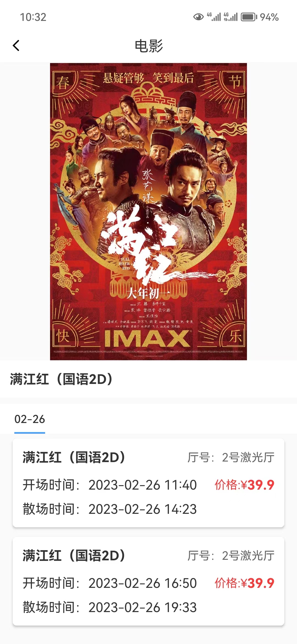Image resolution: width=297 pixels, height=644 pixels.
Task: Tap the 10:32 clock in status bar
Action: tap(33, 17)
